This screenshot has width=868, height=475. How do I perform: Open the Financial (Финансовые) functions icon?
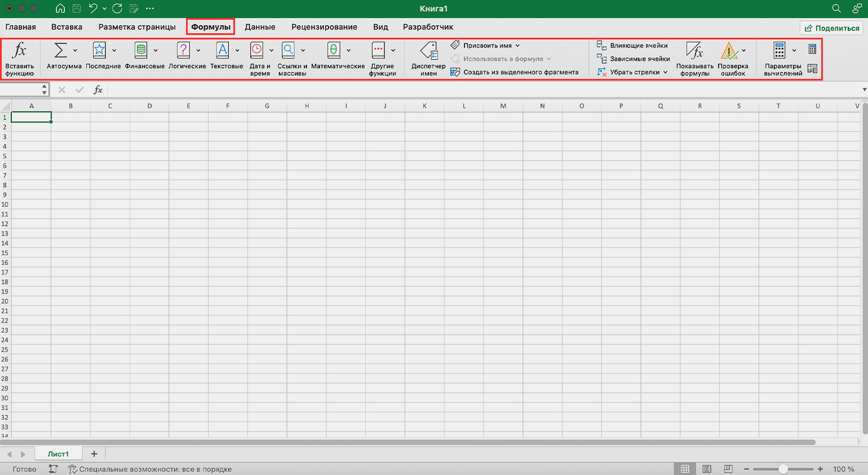(141, 51)
